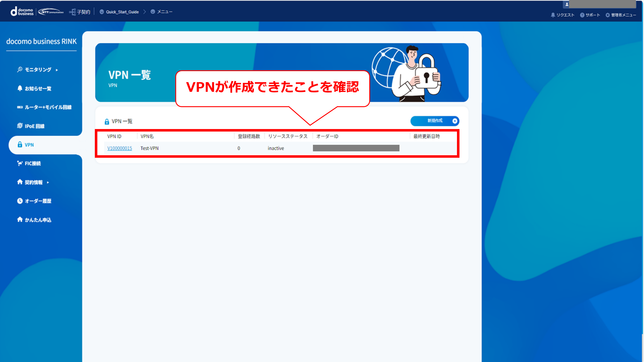Expand the モニタリング submenu arrow

tap(57, 70)
